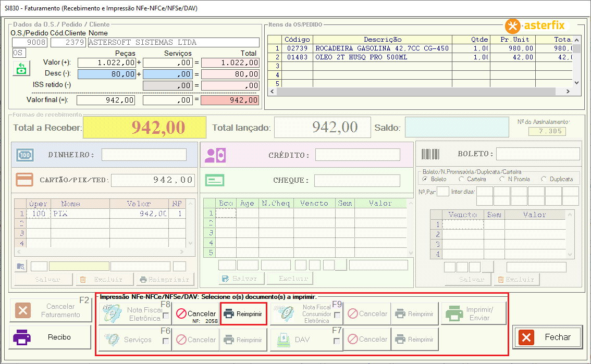Viewport: 591px width, 364px height.
Task: Click the Boleto amount field
Action: tap(538, 154)
